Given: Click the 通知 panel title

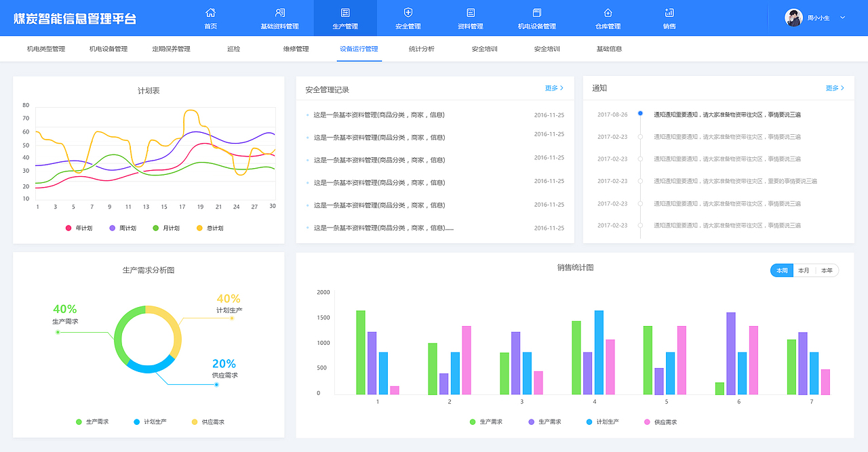Looking at the screenshot, I should click(x=599, y=88).
